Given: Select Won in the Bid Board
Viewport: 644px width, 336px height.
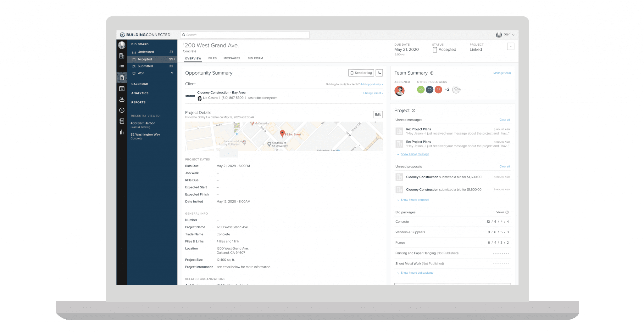Looking at the screenshot, I should [153, 73].
